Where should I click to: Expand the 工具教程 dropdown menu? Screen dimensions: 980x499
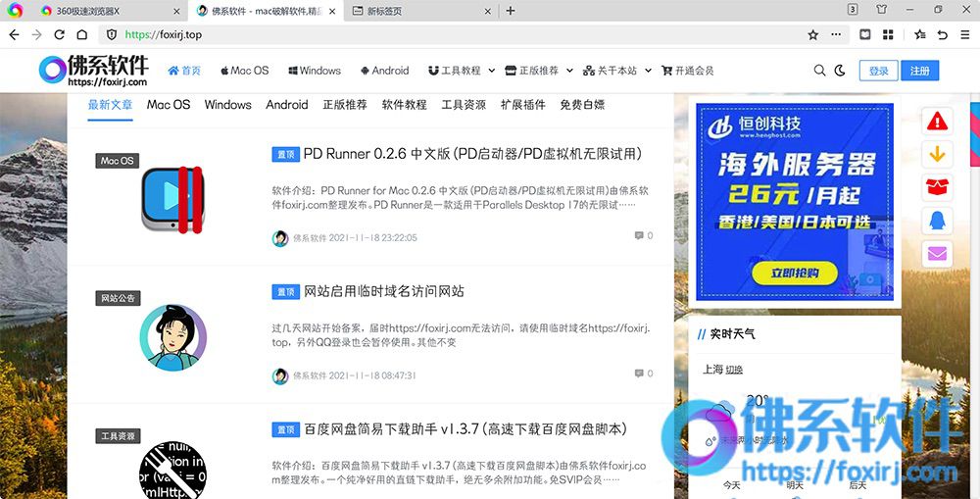coord(462,71)
